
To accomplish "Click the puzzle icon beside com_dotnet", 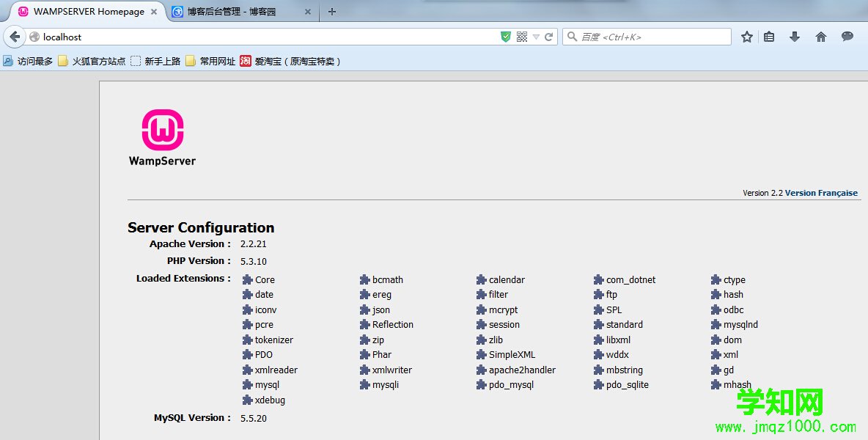I will [599, 279].
